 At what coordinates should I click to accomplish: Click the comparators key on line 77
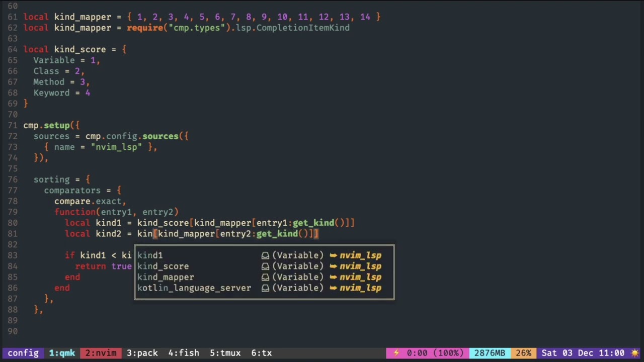pos(72,191)
